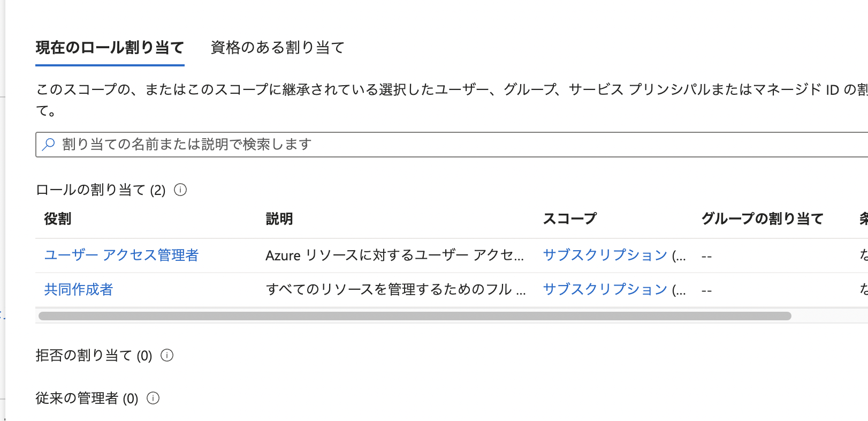Click the magnifying glass icon in the search box

[48, 144]
